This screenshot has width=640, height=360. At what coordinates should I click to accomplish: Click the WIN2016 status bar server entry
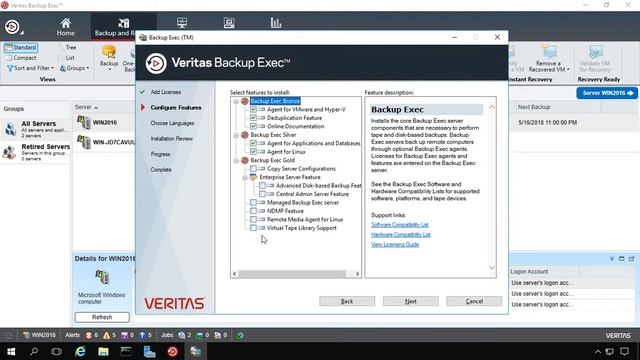pos(40,335)
